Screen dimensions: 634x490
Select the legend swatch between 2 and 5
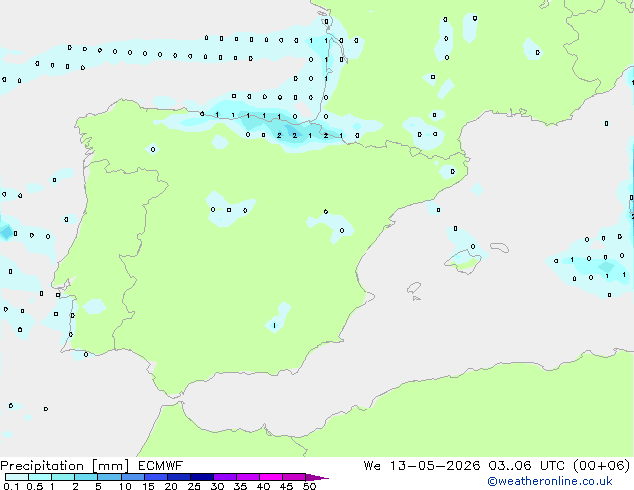pos(86,477)
